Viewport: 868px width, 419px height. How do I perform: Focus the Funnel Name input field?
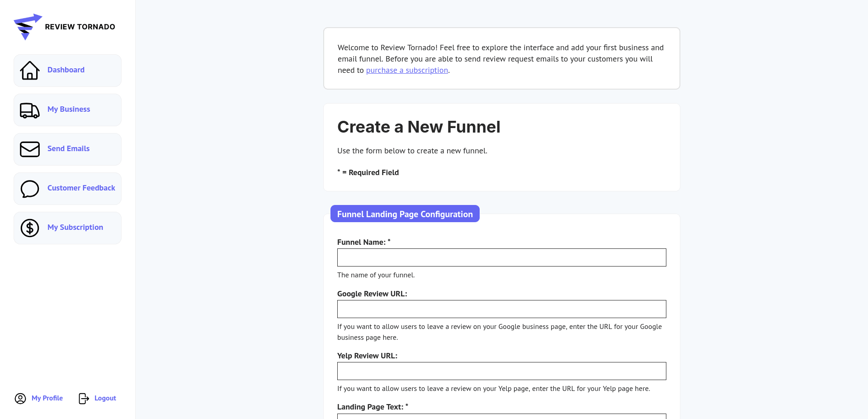point(501,257)
